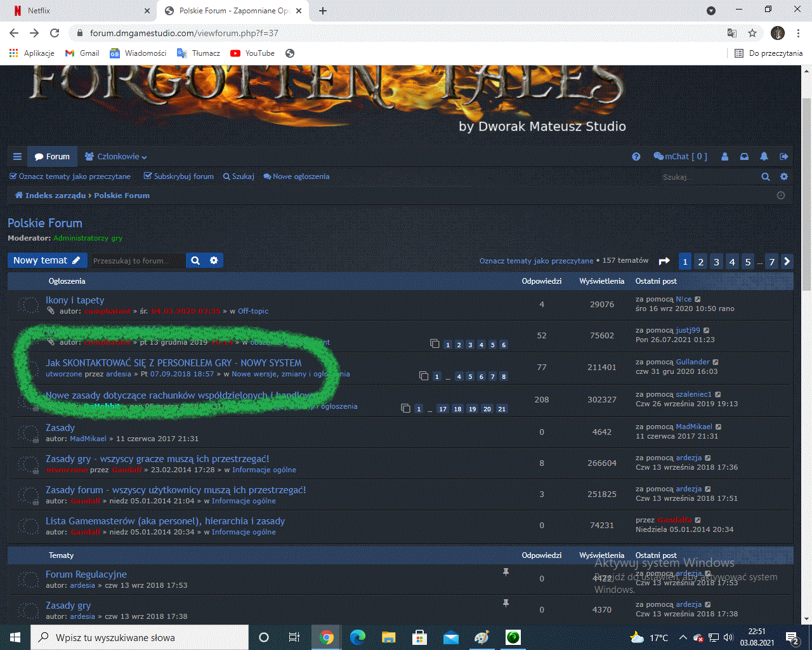812x650 pixels.
Task: Toggle Subskrybuj forum subscription
Action: tap(179, 176)
